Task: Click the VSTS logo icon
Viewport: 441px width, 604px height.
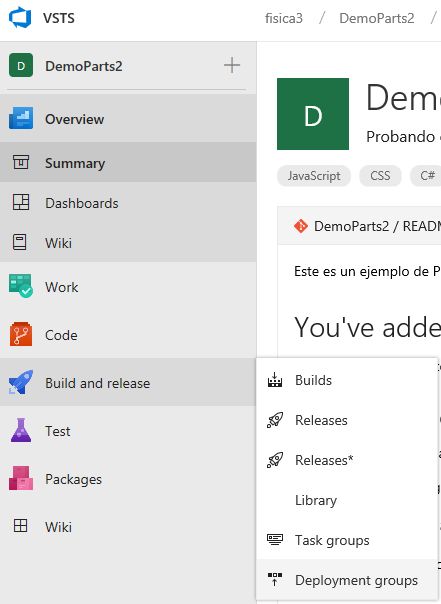Action: point(20,18)
